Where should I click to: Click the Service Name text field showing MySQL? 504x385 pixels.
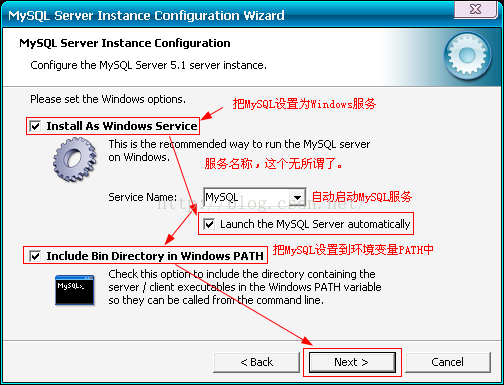click(247, 197)
